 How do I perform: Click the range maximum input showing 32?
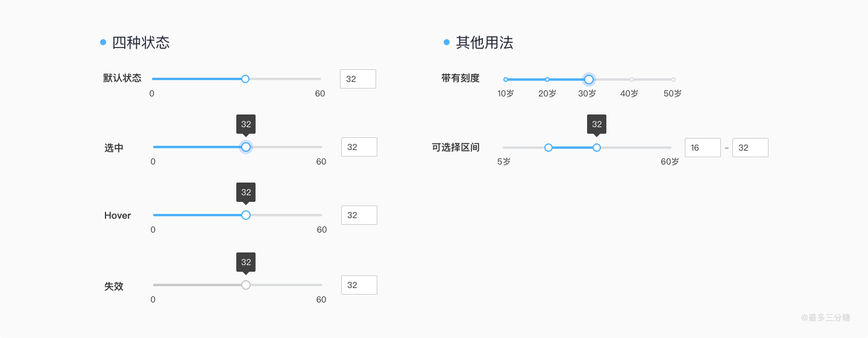point(750,148)
